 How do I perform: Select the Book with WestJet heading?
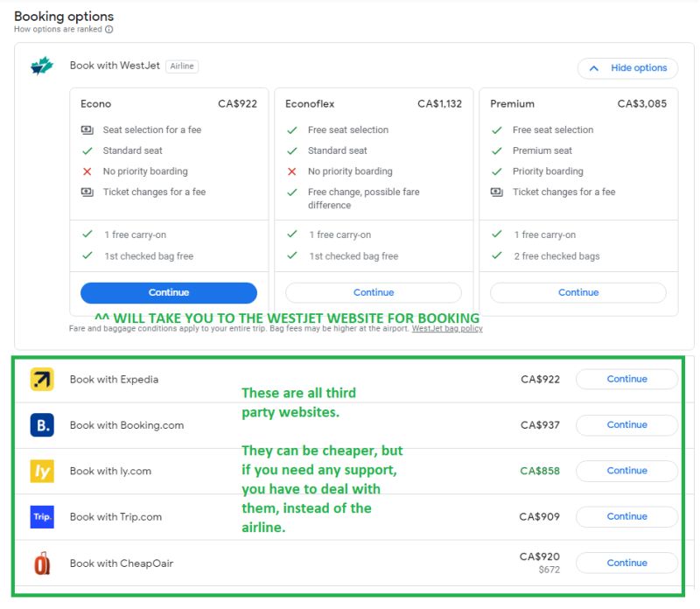(x=115, y=66)
